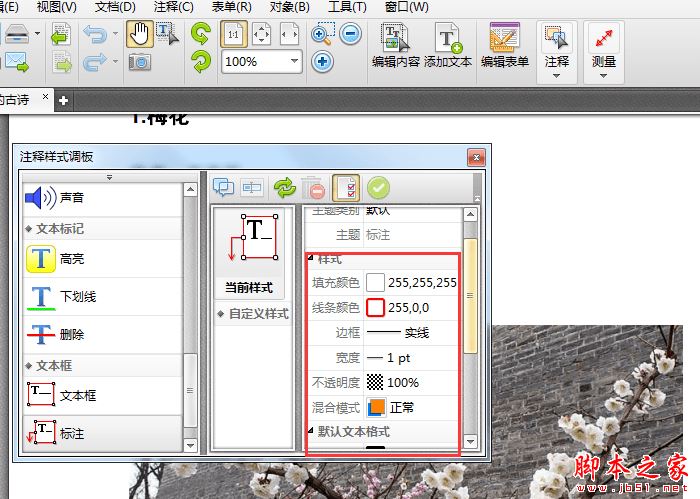
Task: Collapse the 默认文本格式 section
Action: point(311,430)
